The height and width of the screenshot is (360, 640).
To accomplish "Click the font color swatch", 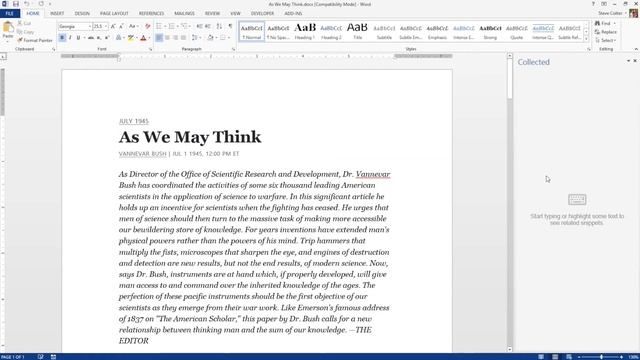I will click(143, 38).
